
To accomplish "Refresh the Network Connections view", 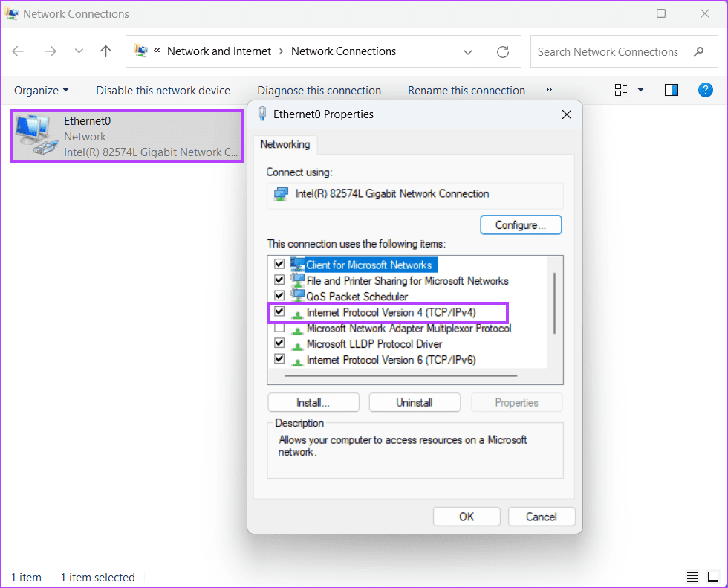I will [x=503, y=51].
